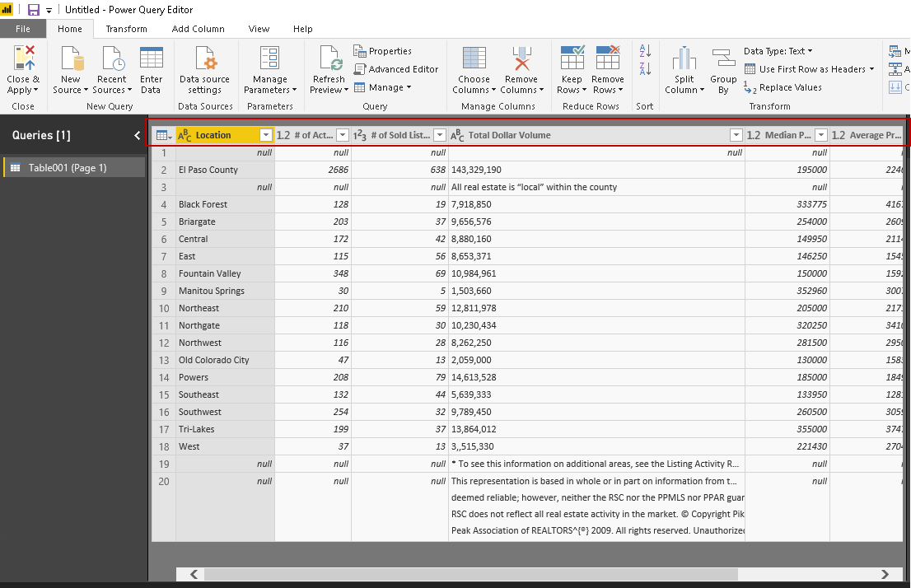Collapse the Queries pane
Viewport: 911px width, 588px height.
tap(138, 136)
